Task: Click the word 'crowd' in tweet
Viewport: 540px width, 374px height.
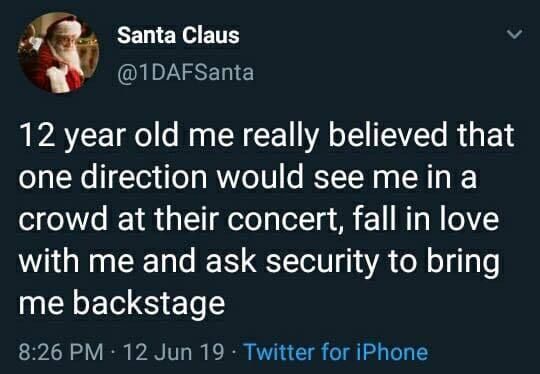Action: tap(63, 219)
